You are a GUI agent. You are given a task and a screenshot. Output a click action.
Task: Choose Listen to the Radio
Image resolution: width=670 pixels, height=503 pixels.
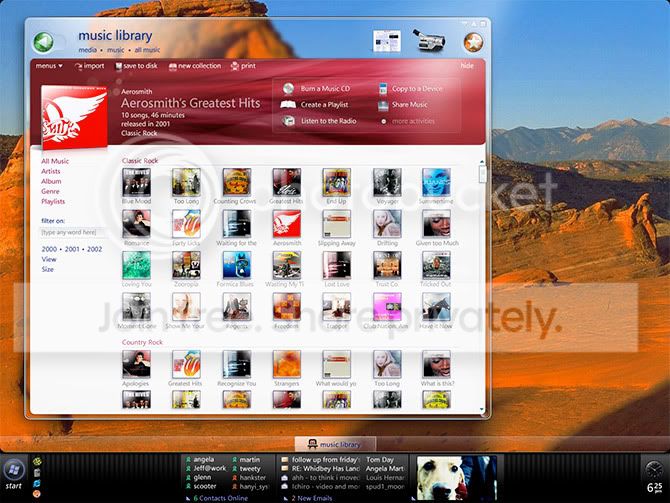(x=319, y=121)
